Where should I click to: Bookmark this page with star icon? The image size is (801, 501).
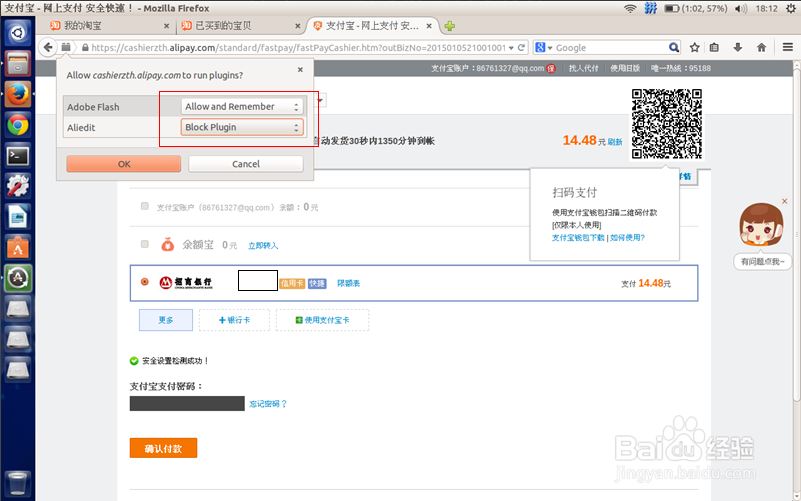pyautogui.click(x=694, y=47)
